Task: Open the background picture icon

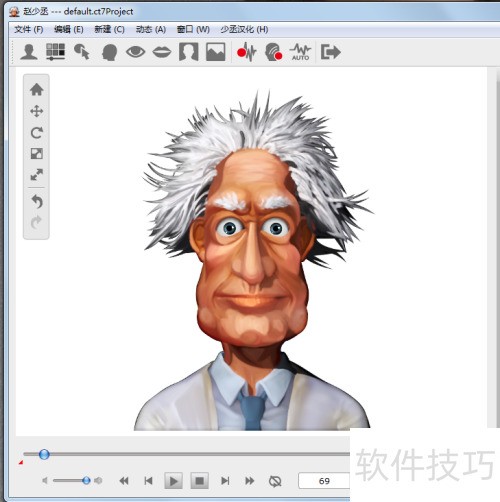Action: click(215, 52)
